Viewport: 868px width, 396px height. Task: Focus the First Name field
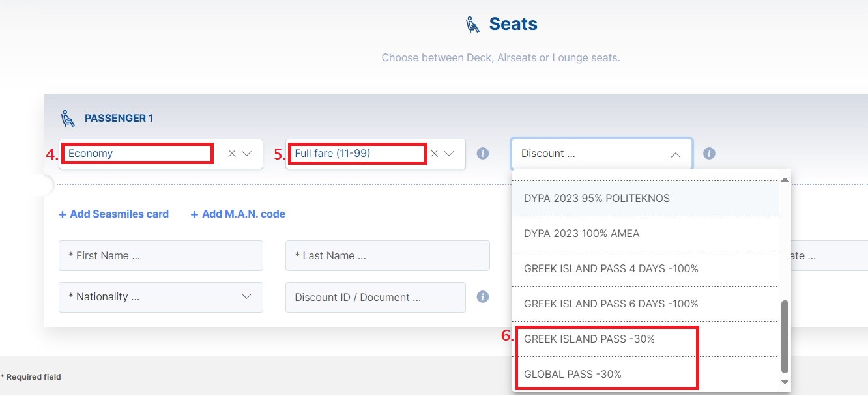pyautogui.click(x=161, y=256)
